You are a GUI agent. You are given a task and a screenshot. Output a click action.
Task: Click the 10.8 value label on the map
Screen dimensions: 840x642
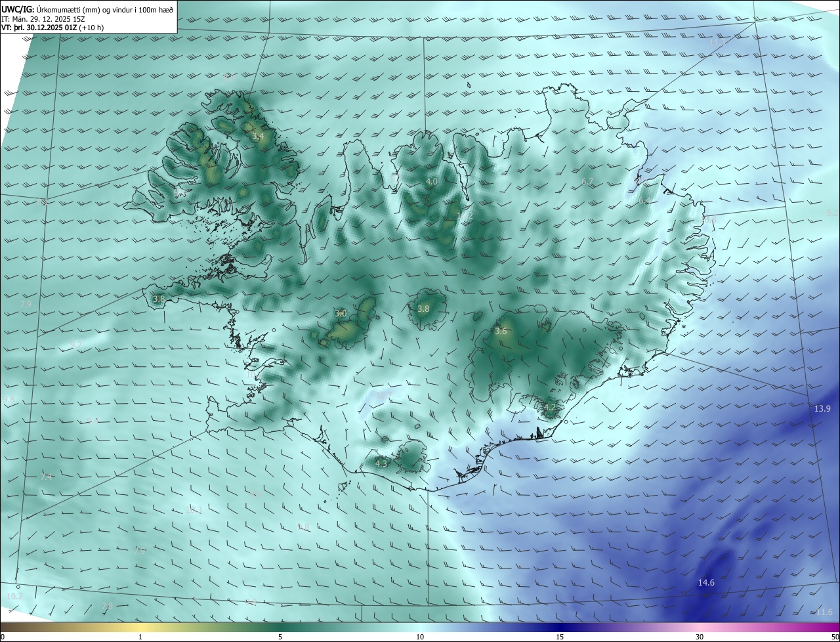click(709, 220)
